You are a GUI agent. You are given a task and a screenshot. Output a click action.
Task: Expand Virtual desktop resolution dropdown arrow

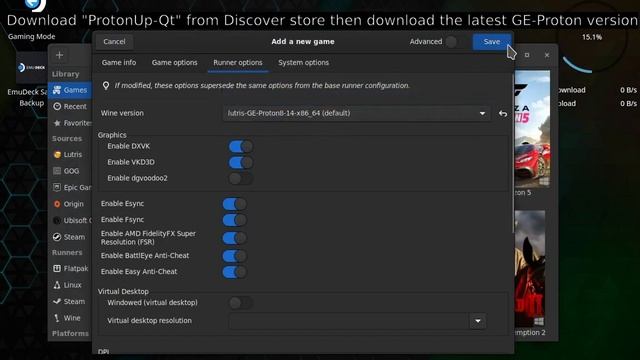coord(478,321)
